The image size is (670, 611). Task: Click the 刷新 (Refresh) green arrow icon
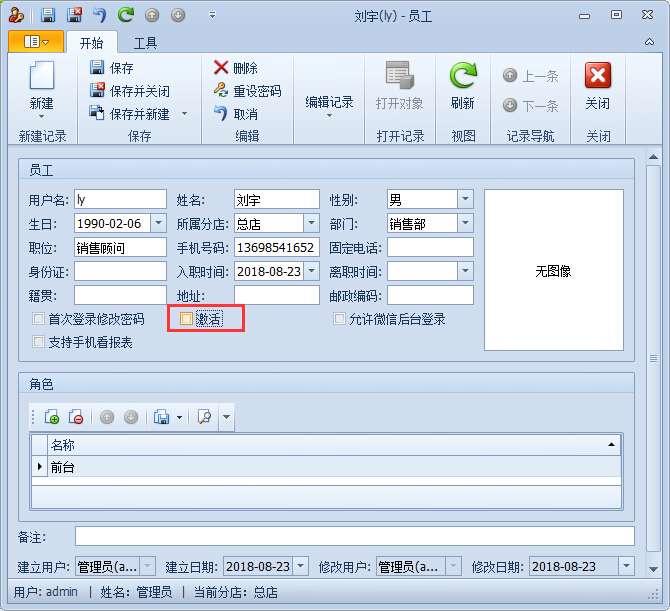tap(462, 77)
